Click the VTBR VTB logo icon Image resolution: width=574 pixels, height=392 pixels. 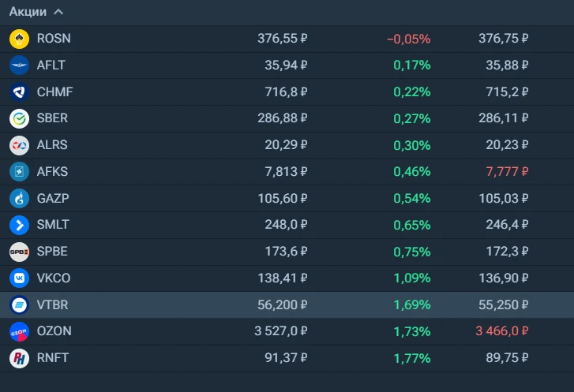click(19, 304)
